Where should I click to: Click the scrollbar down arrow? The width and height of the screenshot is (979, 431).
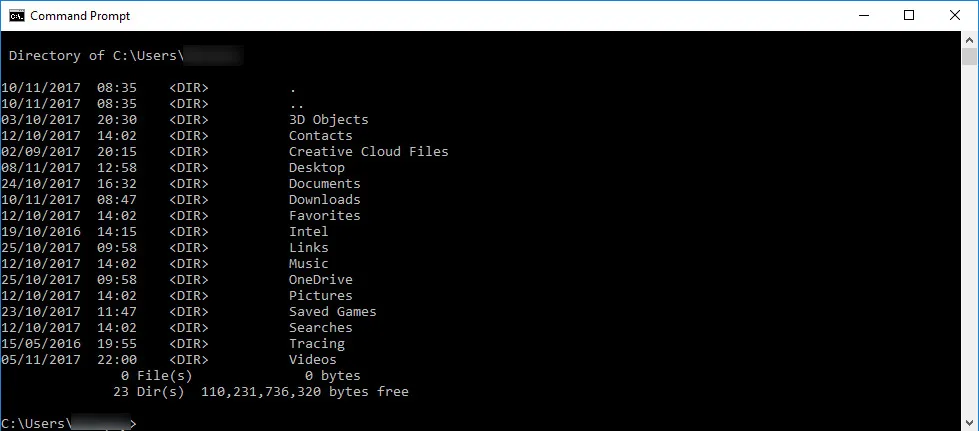[969, 422]
